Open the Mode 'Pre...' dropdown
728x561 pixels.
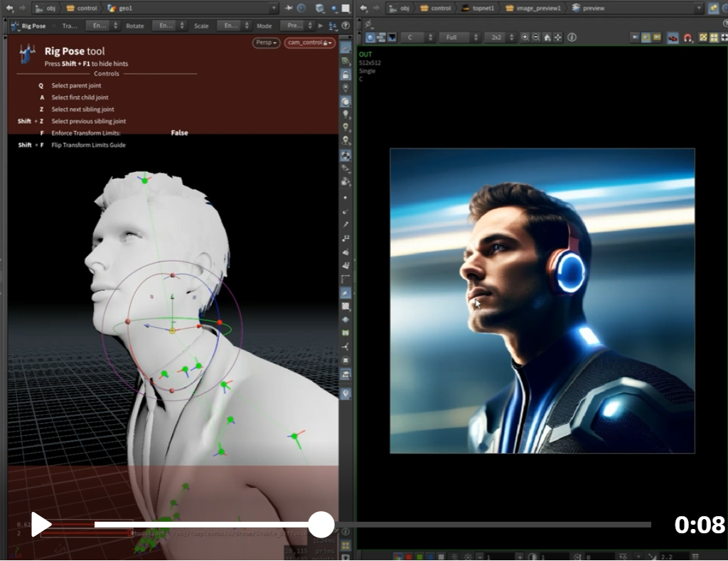click(298, 26)
